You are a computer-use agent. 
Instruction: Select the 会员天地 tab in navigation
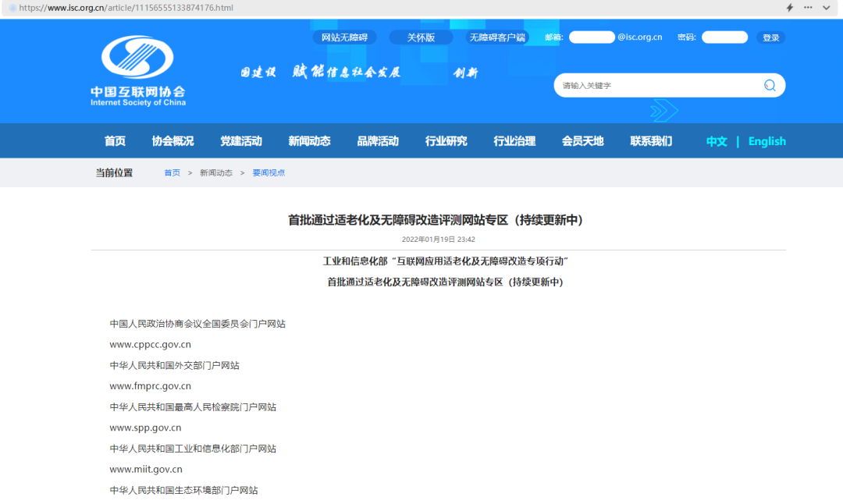(582, 140)
